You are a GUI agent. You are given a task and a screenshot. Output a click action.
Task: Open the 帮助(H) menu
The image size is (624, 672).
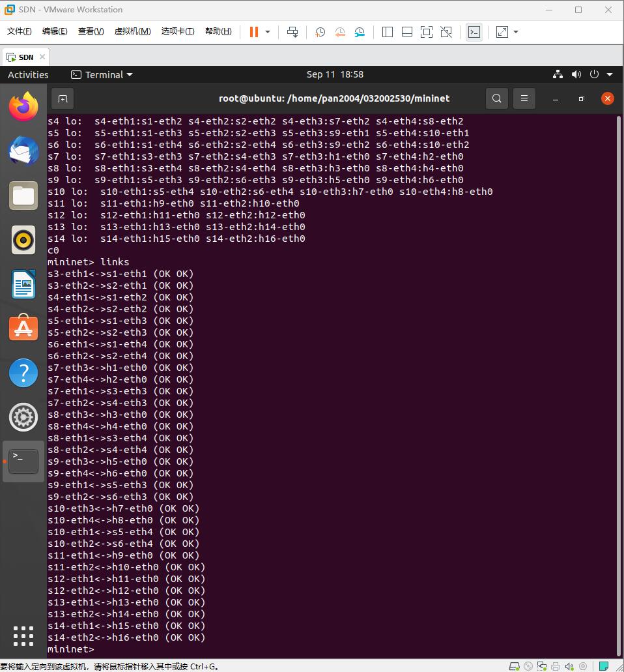pyautogui.click(x=218, y=31)
